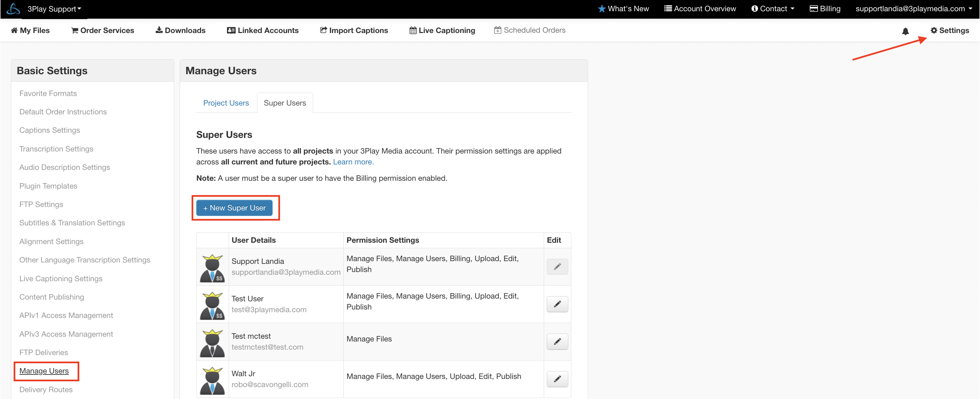Image resolution: width=980 pixels, height=399 pixels.
Task: Edit Test mctest with pencil icon
Action: [x=557, y=341]
